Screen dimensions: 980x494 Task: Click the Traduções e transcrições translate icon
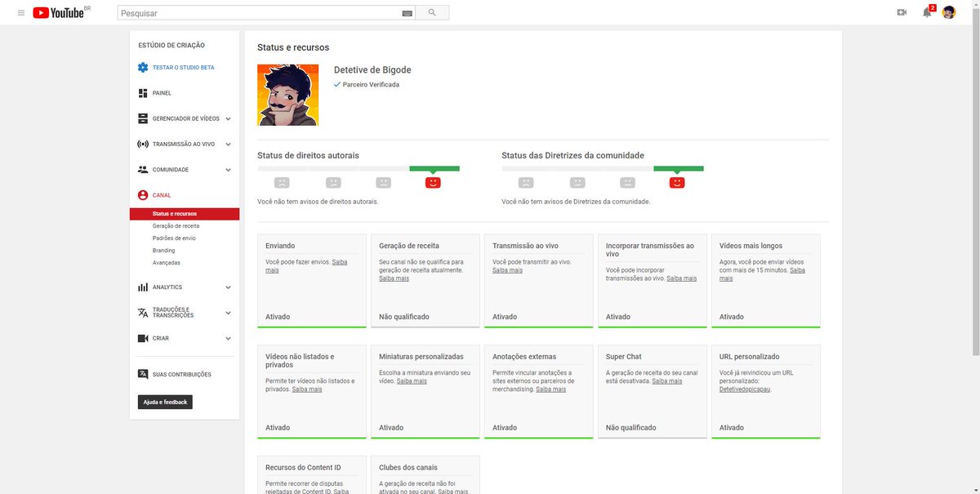click(x=143, y=313)
